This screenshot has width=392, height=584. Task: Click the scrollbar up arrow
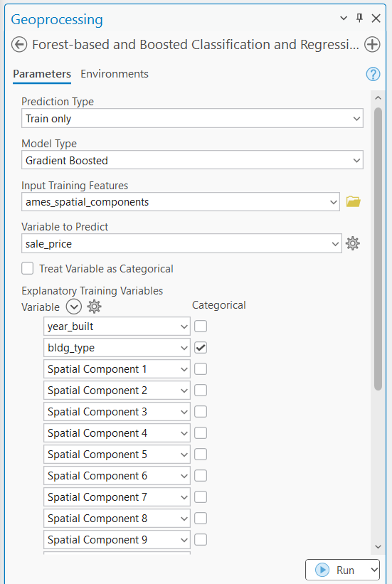tap(378, 98)
